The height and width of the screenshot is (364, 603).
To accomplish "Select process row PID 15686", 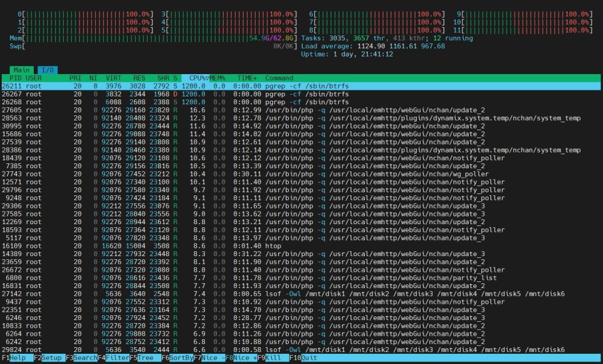I will point(301,134).
